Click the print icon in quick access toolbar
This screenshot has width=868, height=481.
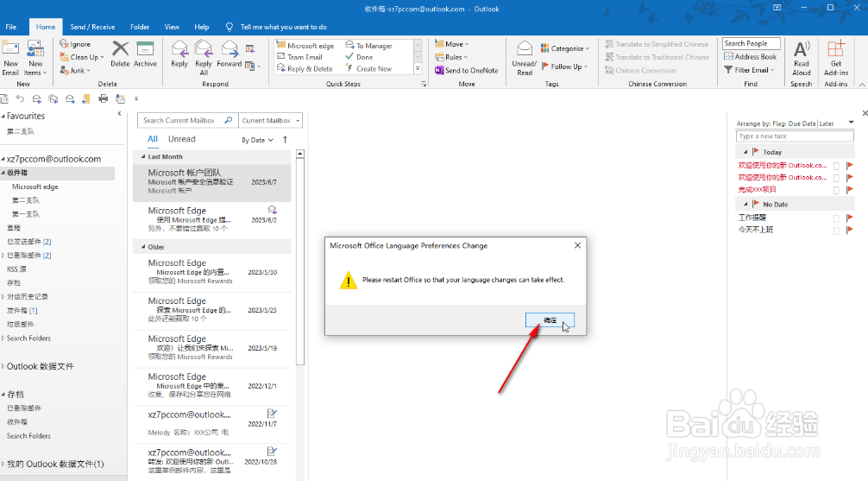(x=103, y=98)
